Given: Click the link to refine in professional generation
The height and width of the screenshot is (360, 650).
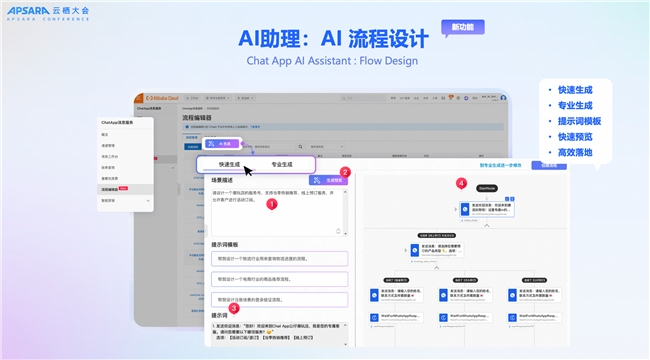Looking at the screenshot, I should [x=500, y=165].
